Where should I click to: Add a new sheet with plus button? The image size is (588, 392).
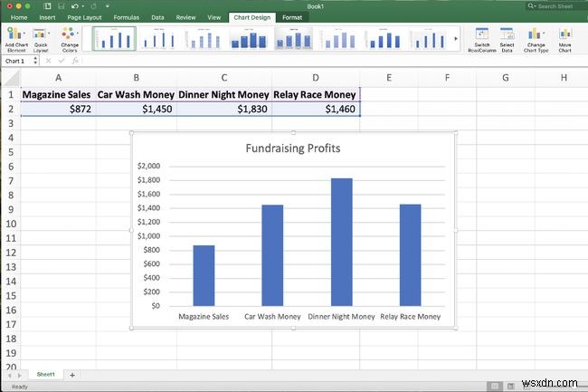click(72, 375)
